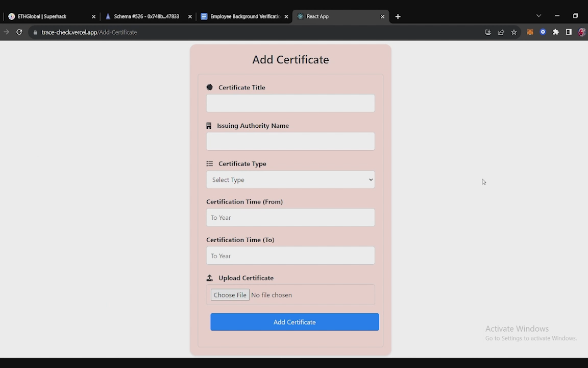588x368 pixels.
Task: Open the Select Type dropdown
Action: 290,179
